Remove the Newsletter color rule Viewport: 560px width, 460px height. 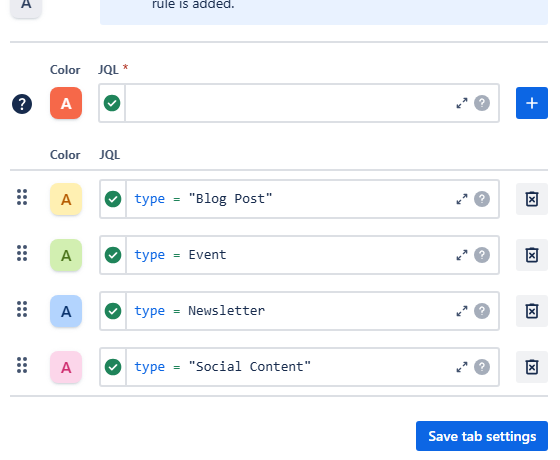pos(531,311)
